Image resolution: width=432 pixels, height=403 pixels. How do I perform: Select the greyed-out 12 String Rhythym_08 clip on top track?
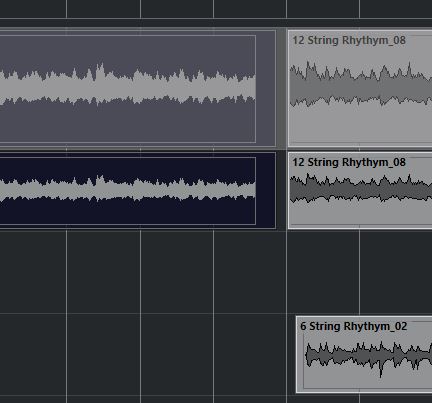tap(360, 88)
